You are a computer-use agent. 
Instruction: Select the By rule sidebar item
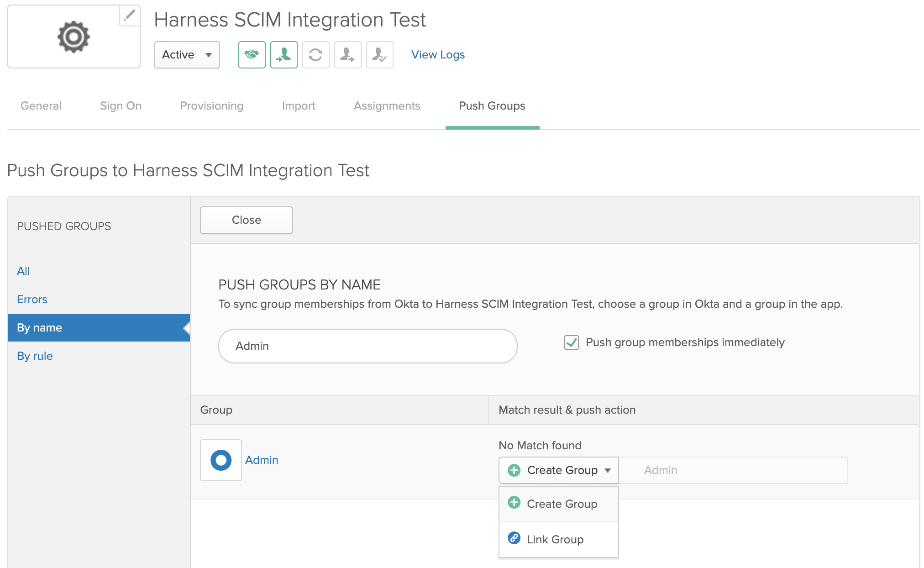pos(35,356)
